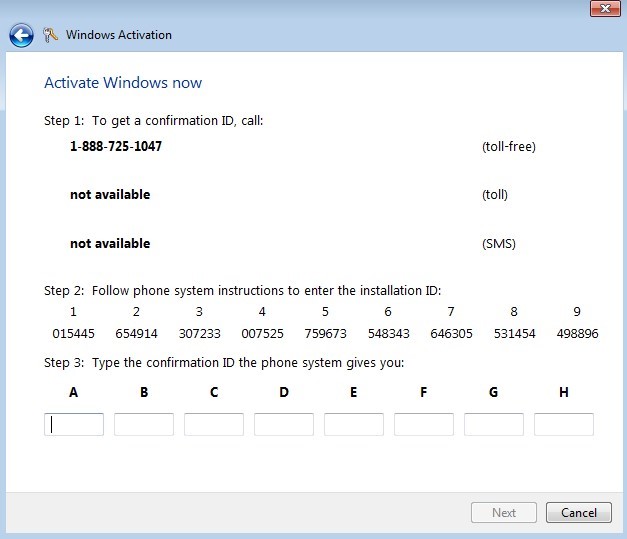The width and height of the screenshot is (627, 539).
Task: Click the Cancel button
Action: [579, 513]
